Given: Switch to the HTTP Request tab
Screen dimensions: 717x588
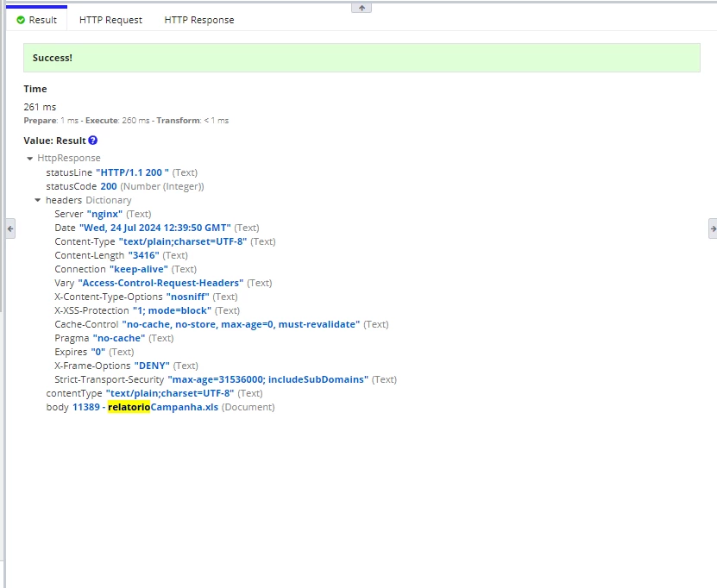Looking at the screenshot, I should (110, 20).
